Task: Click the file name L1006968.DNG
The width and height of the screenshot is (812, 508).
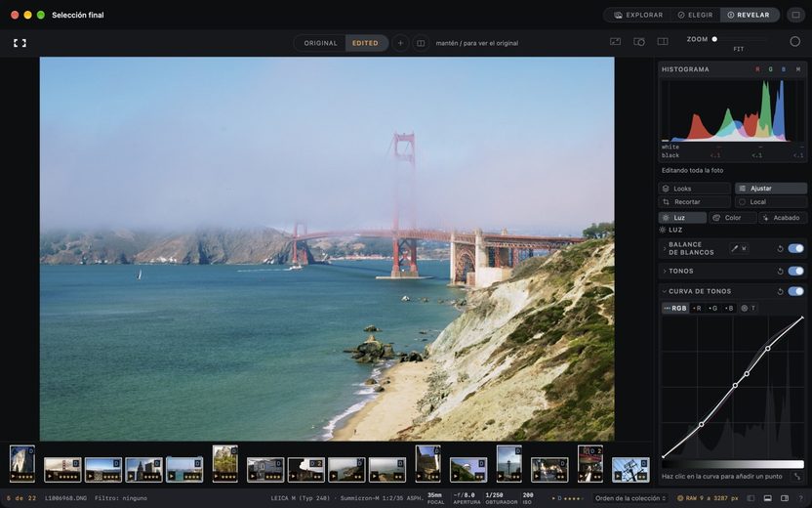Action: [65, 498]
